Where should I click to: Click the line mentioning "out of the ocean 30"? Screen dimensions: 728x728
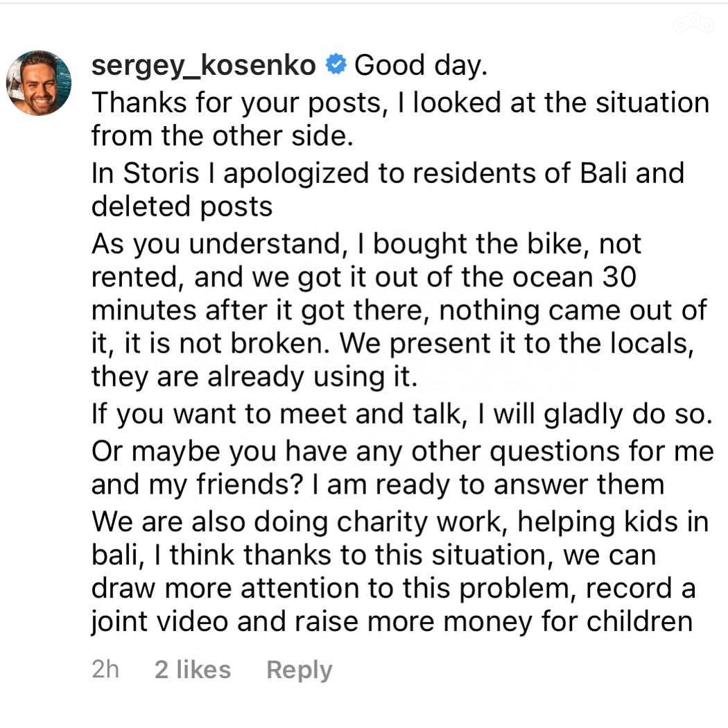tap(363, 277)
